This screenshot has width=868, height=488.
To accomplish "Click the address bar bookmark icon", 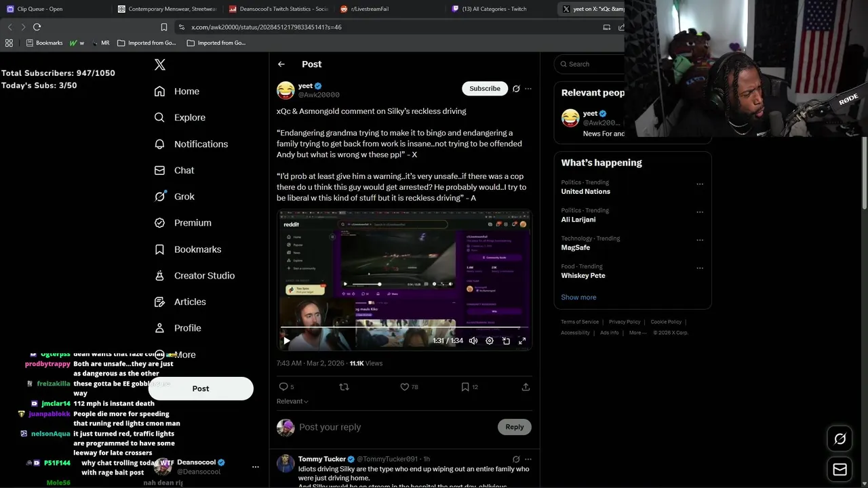I will click(x=164, y=27).
